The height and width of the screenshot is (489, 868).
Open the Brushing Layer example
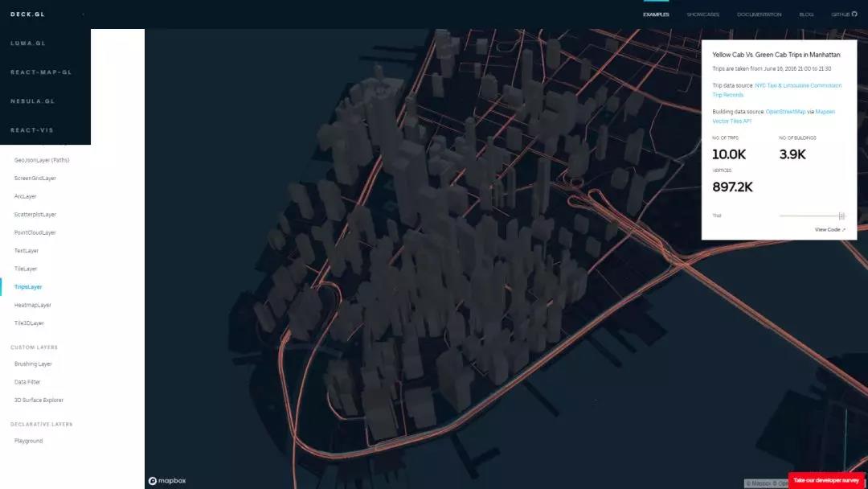33,364
